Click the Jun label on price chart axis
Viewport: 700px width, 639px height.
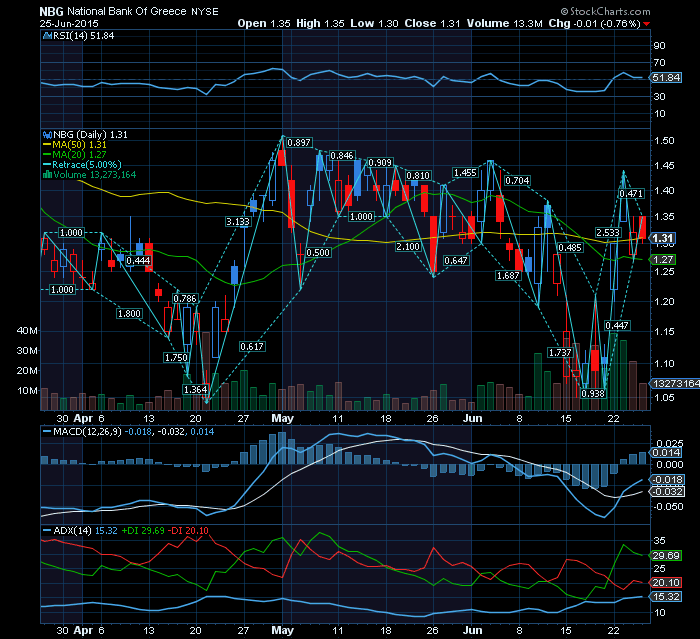tap(472, 418)
